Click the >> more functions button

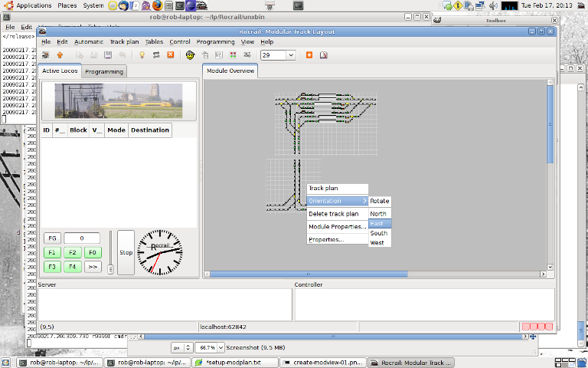coord(92,267)
